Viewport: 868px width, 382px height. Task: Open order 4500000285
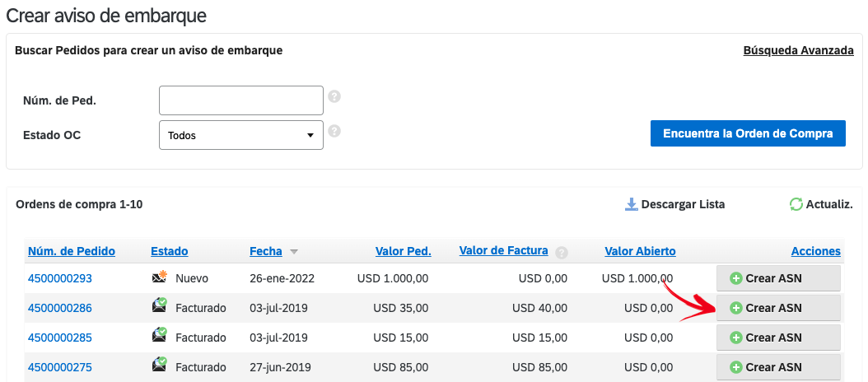coord(60,338)
